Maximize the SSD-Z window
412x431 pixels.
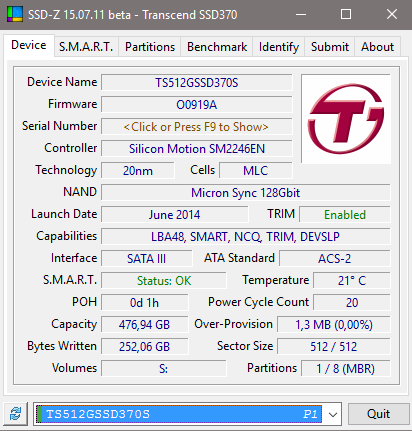346,14
